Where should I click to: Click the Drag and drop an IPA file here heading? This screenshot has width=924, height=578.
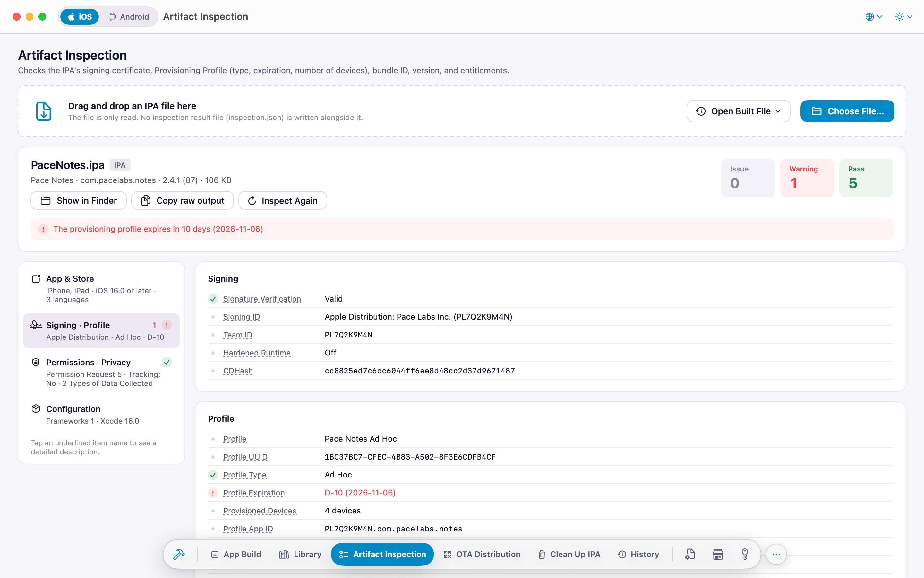132,106
